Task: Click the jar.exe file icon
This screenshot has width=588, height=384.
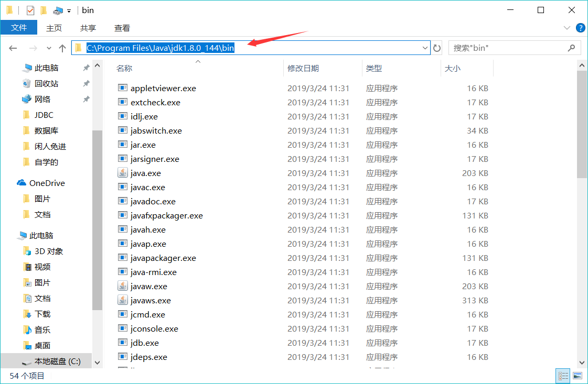Action: (122, 145)
